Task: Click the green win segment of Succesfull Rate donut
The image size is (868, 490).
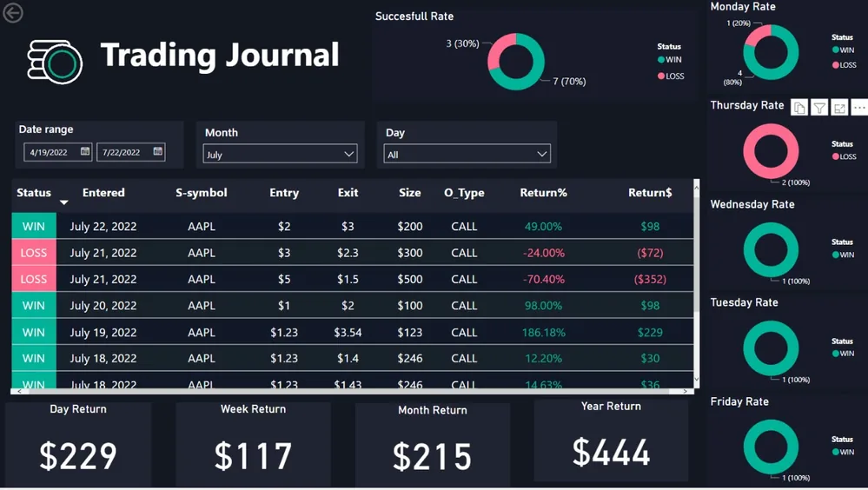Action: [536, 71]
